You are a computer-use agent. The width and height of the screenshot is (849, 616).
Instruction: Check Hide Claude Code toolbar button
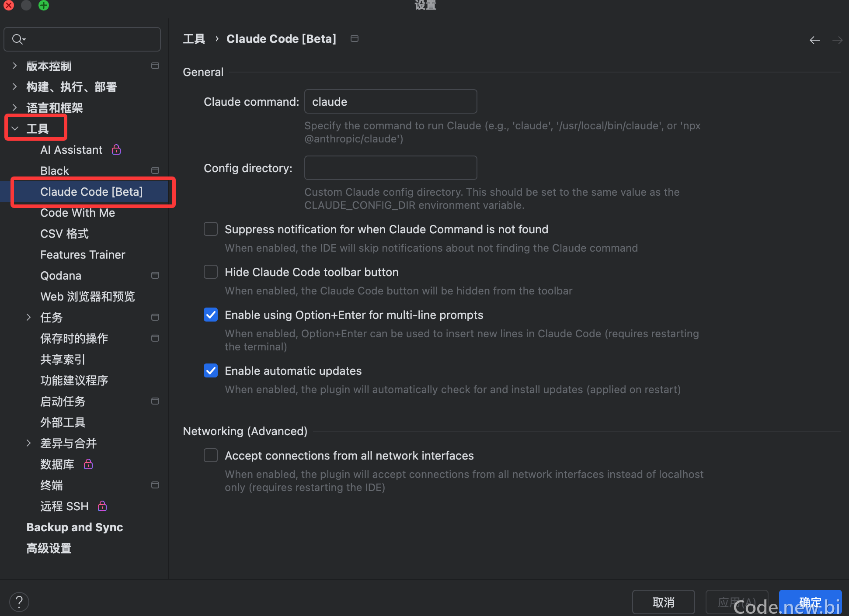coord(211,272)
